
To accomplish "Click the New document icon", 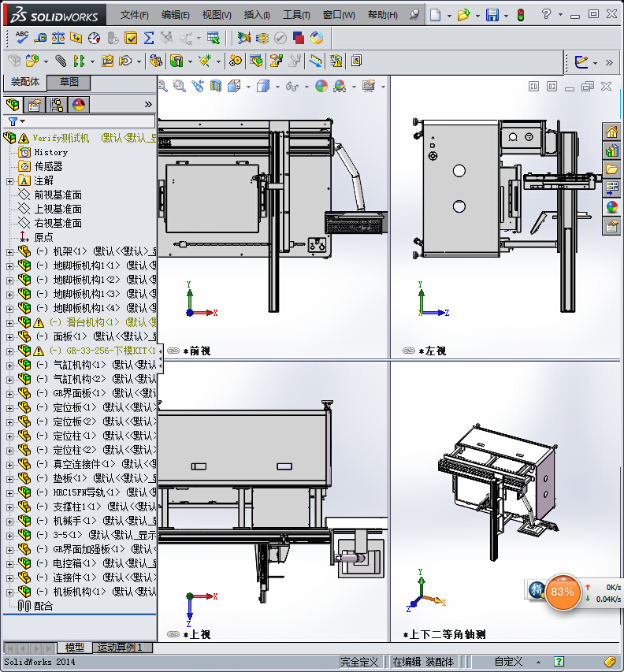I will 436,15.
